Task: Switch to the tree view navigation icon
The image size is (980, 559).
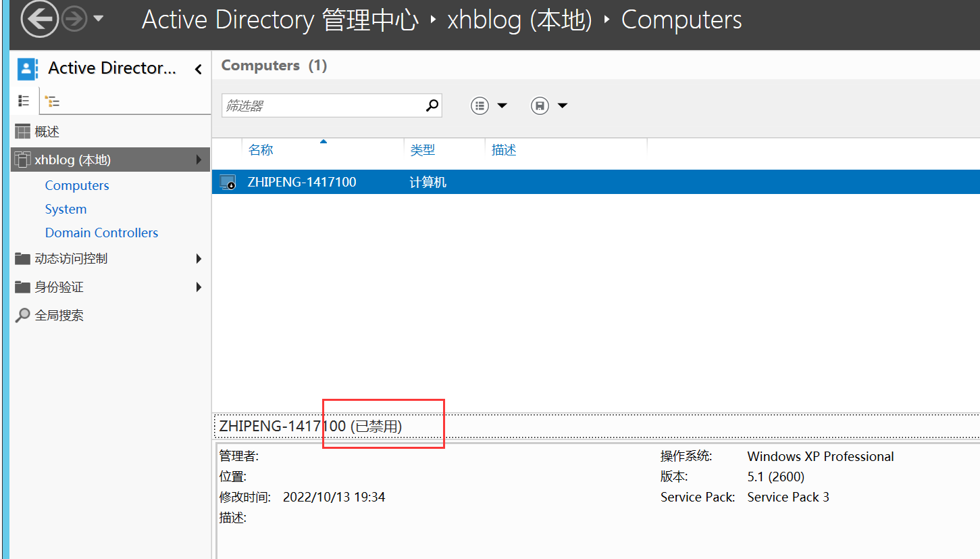Action: point(52,100)
